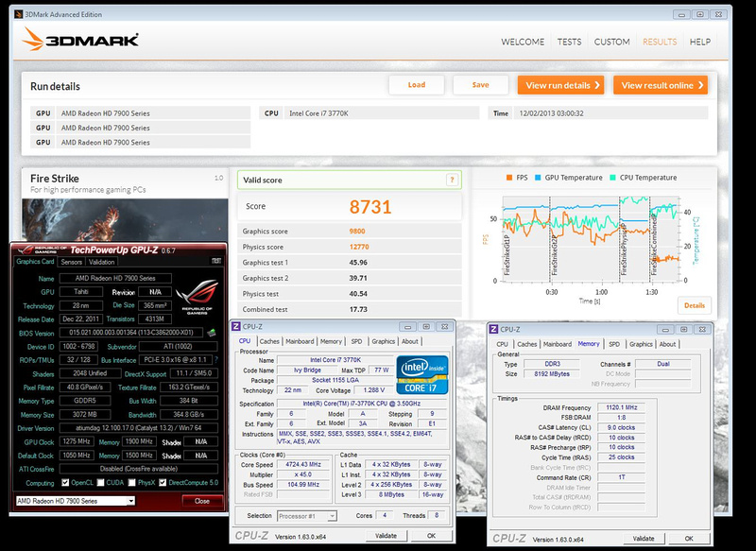Click the CPU-Z icon in the Memory tab window's title bar
The image size is (756, 551).
(493, 329)
